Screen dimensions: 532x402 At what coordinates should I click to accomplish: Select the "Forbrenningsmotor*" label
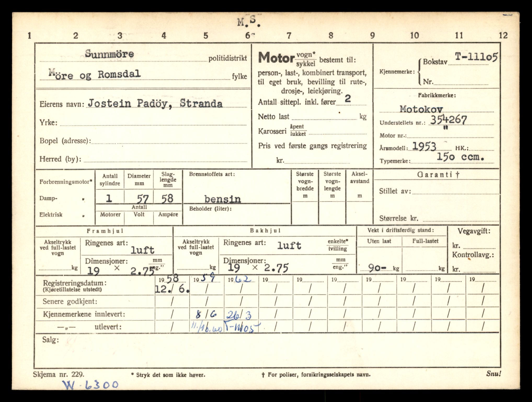[66, 182]
